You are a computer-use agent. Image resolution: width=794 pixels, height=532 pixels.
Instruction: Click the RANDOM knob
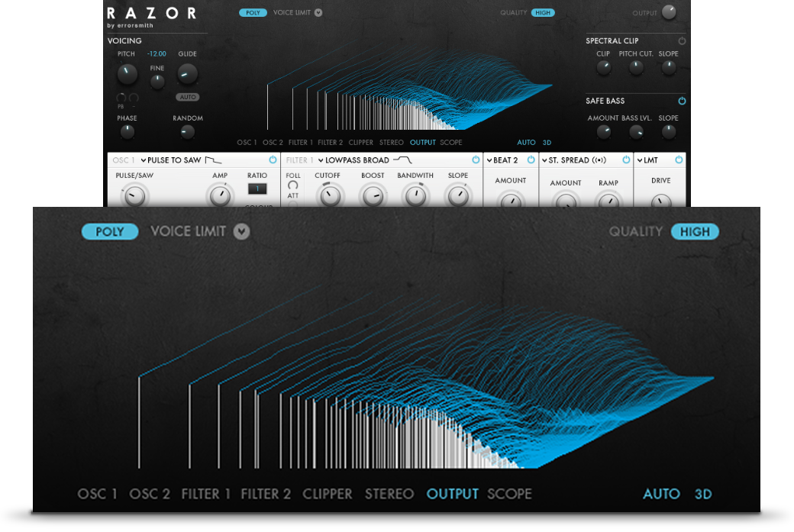(x=187, y=132)
